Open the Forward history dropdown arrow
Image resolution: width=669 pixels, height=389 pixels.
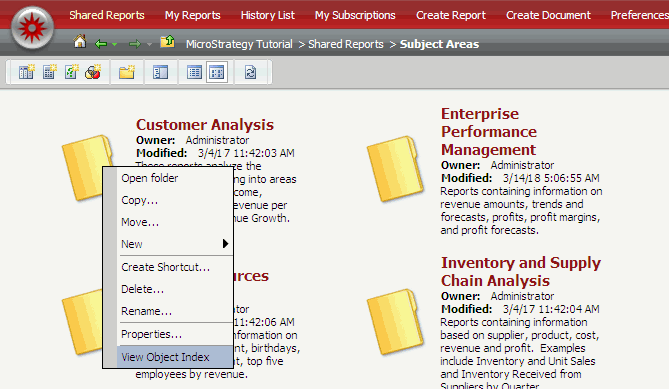149,44
